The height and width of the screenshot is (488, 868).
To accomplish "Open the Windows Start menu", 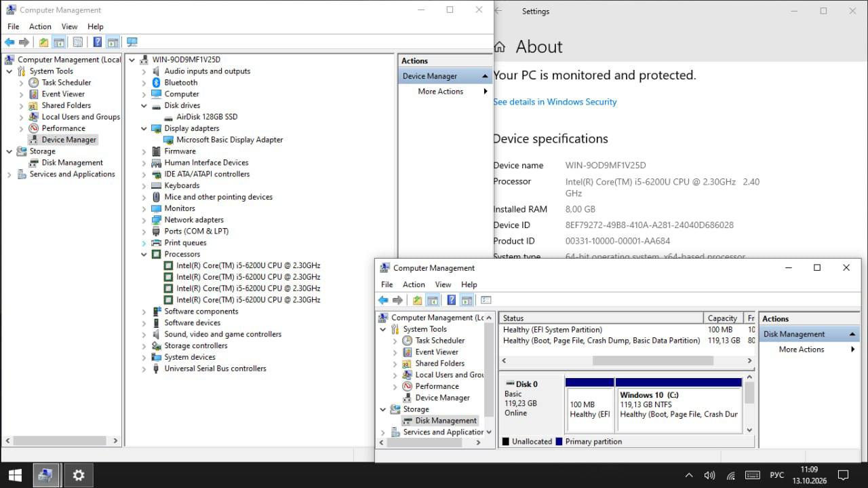I will (x=15, y=475).
